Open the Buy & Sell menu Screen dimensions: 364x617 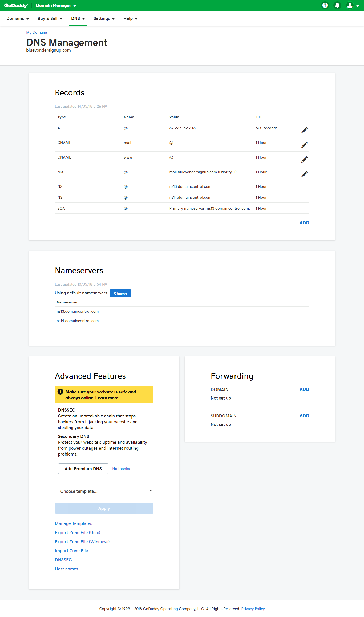[50, 18]
